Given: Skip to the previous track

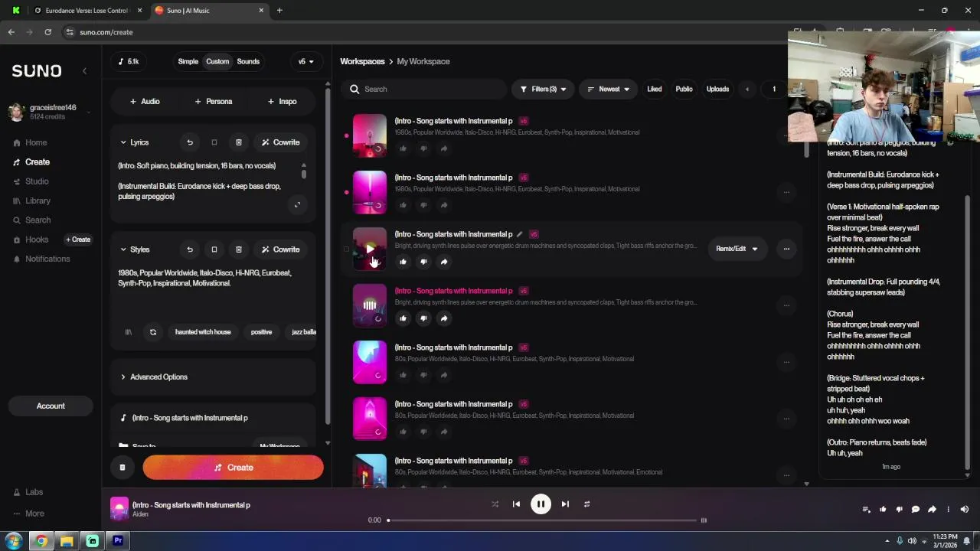Looking at the screenshot, I should tap(516, 504).
